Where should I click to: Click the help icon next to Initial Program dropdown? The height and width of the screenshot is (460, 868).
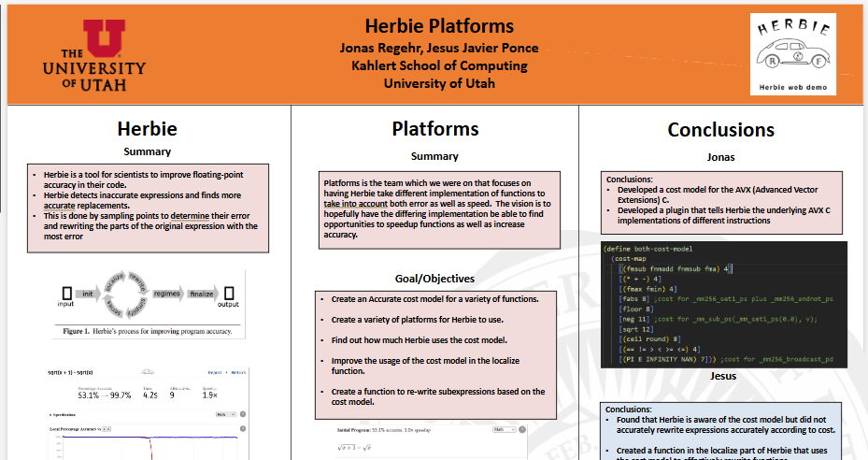point(521,429)
